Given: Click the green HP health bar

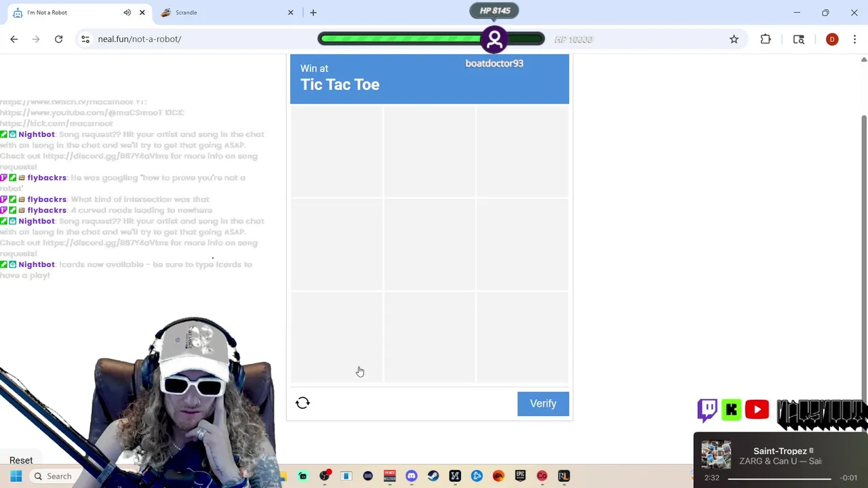Looking at the screenshot, I should point(431,39).
